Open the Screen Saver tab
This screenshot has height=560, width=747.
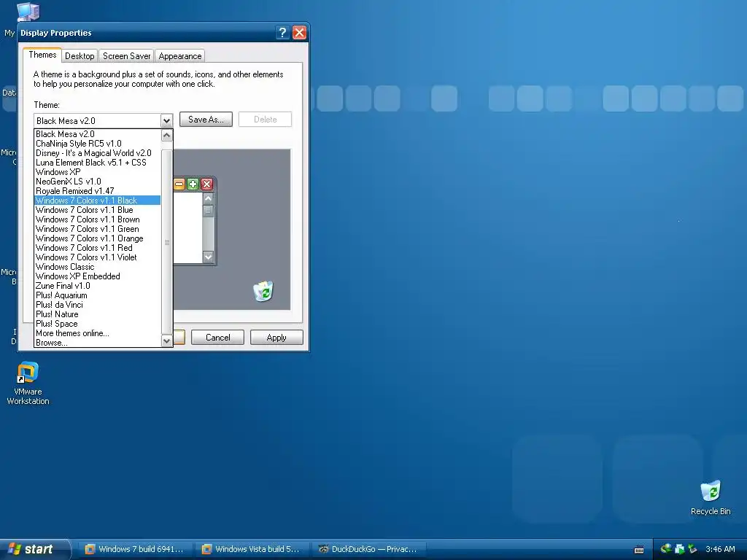127,55
